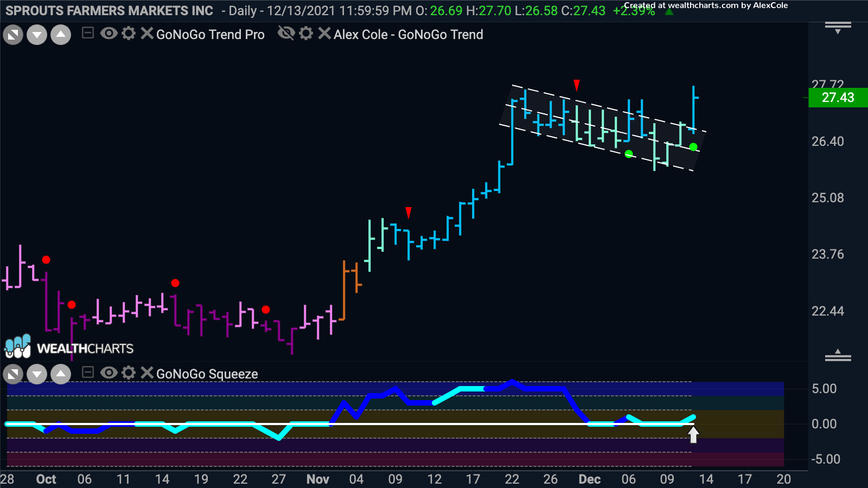Move the GoNoGo Squeeze pane up
The image size is (868, 488).
click(61, 374)
